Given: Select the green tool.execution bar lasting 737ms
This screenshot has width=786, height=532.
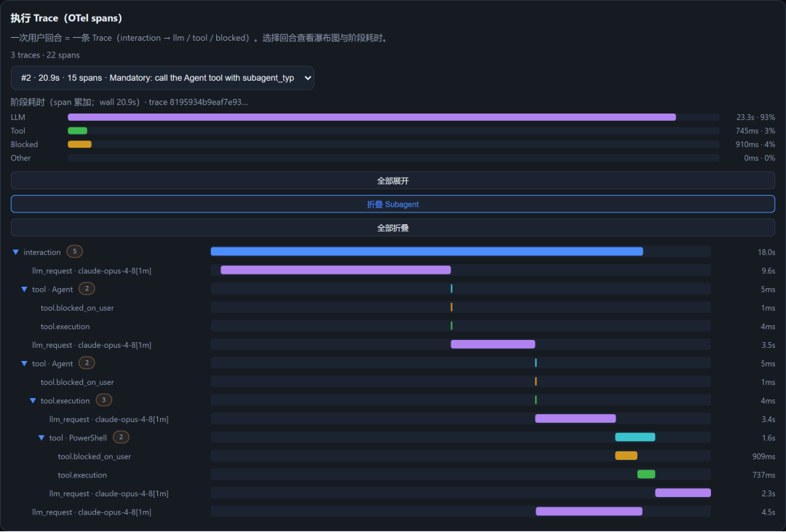Looking at the screenshot, I should point(646,474).
